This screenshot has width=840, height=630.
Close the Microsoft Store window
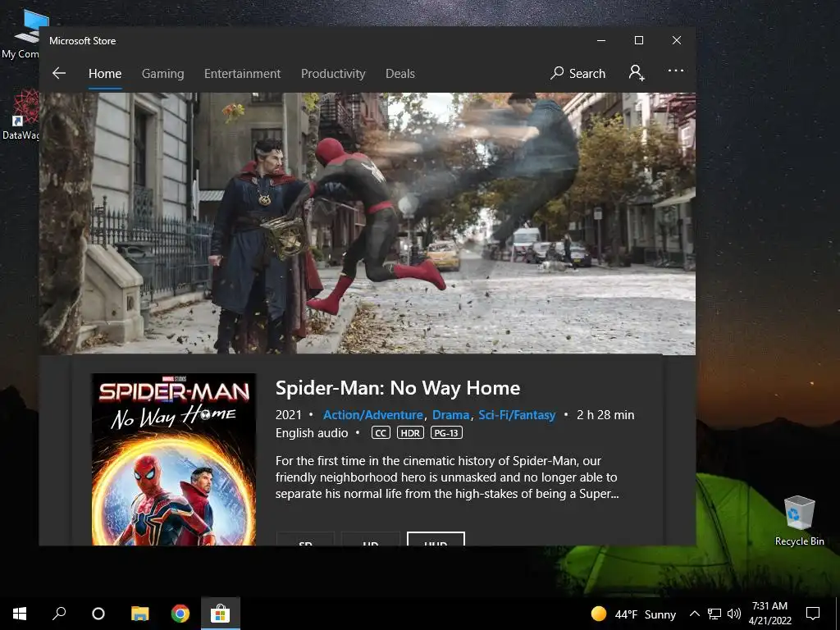(677, 40)
